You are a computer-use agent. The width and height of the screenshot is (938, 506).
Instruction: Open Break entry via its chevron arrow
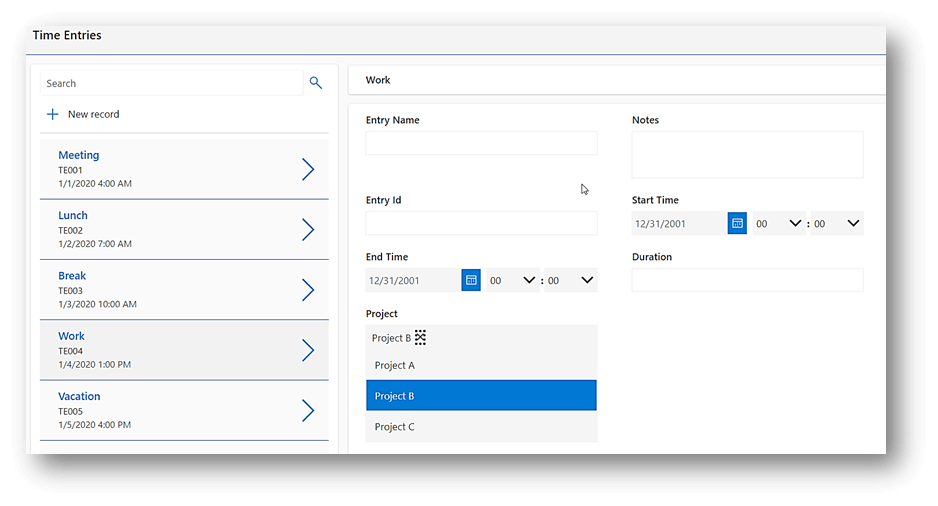click(308, 290)
